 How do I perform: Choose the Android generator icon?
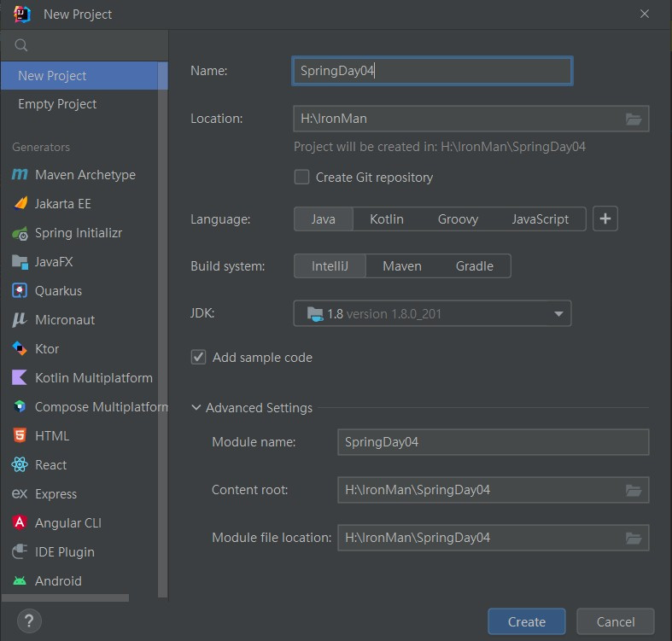20,580
